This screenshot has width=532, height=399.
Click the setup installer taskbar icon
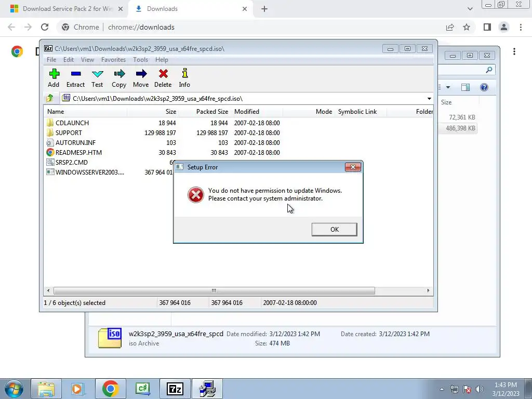pos(207,389)
